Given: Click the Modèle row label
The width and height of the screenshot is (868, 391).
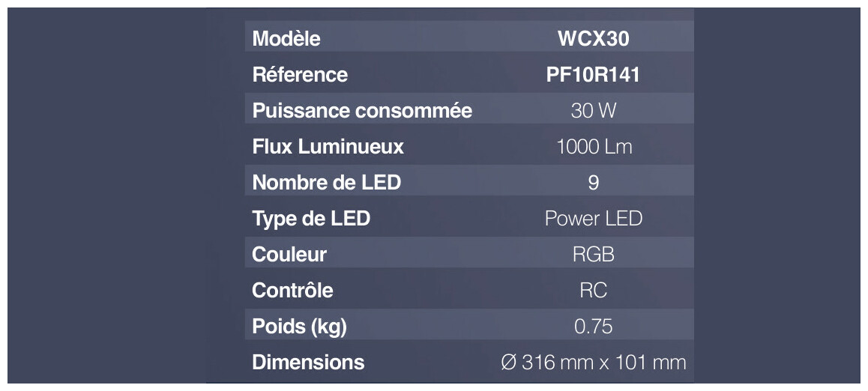Looking at the screenshot, I should (286, 38).
